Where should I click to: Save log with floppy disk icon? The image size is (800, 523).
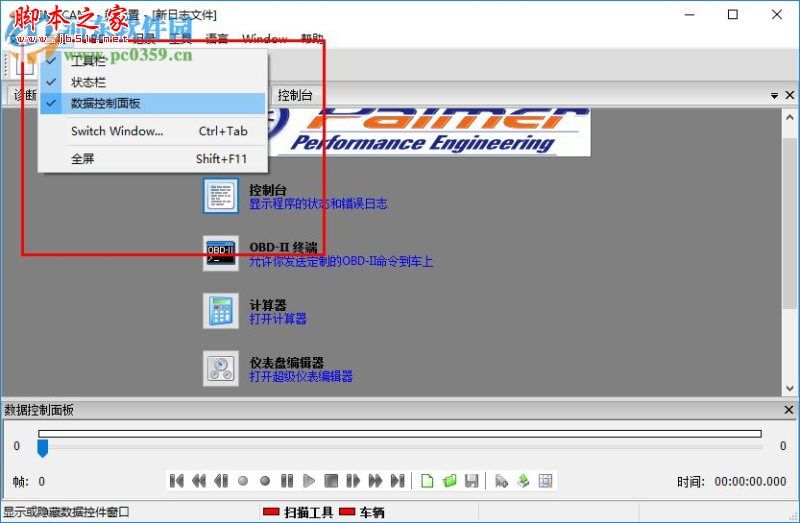pos(471,481)
